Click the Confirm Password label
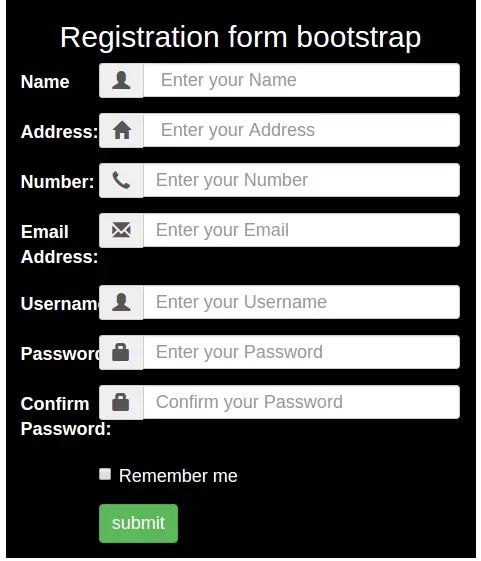This screenshot has width=481, height=561. (66, 416)
